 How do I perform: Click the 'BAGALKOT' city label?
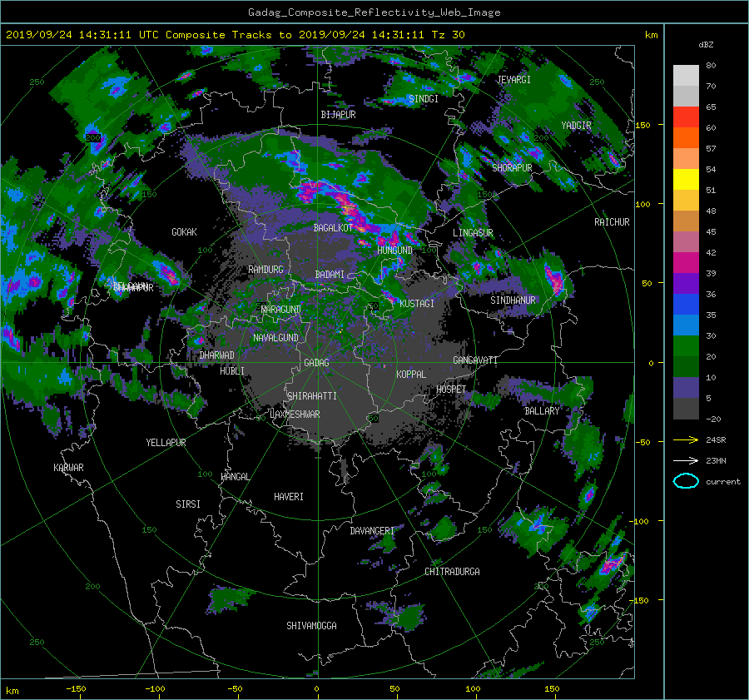[333, 228]
